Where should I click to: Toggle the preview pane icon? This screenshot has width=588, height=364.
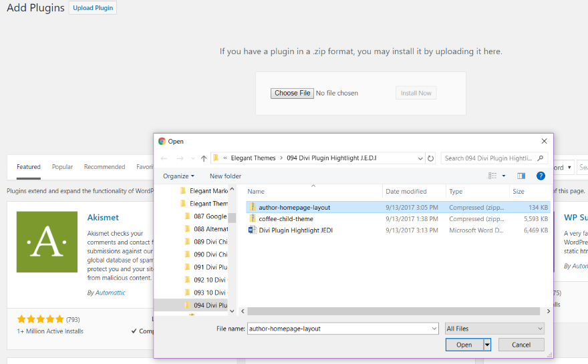point(521,176)
